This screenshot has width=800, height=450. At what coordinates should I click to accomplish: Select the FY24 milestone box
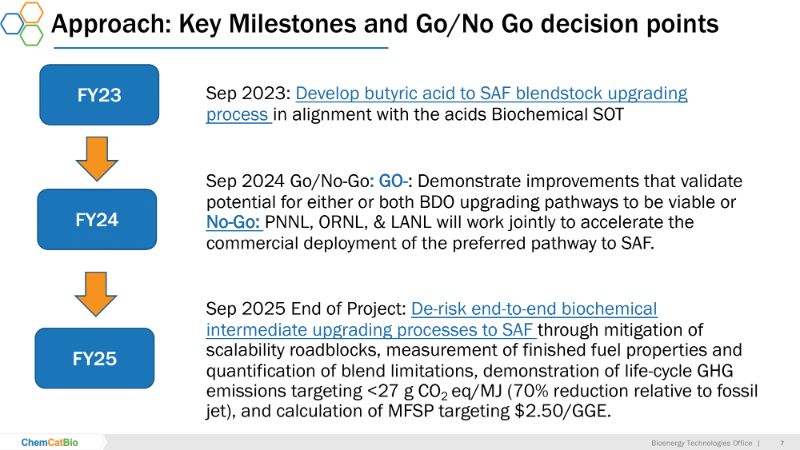pos(98,219)
